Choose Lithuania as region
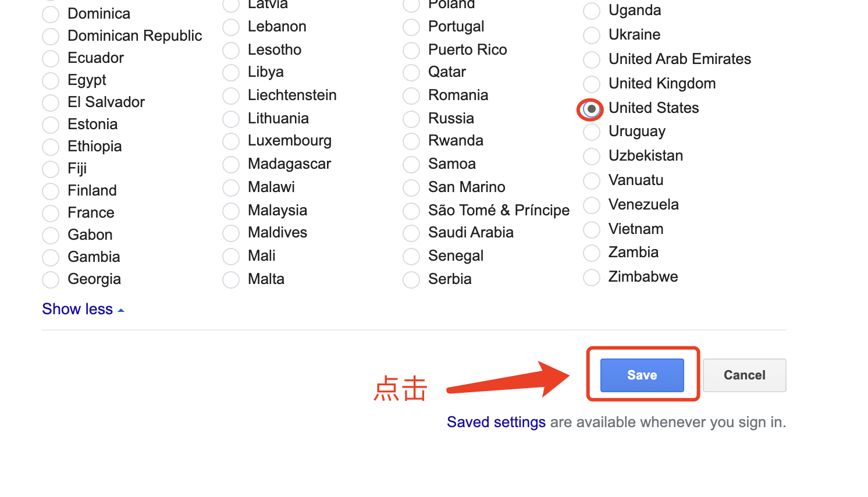The image size is (868, 497). tap(230, 119)
